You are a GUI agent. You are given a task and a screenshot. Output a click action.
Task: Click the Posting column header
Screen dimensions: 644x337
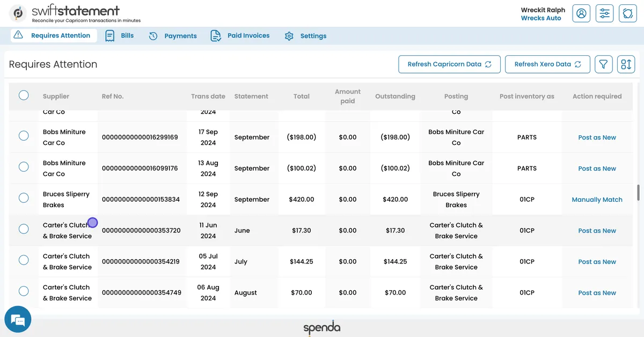(x=456, y=97)
